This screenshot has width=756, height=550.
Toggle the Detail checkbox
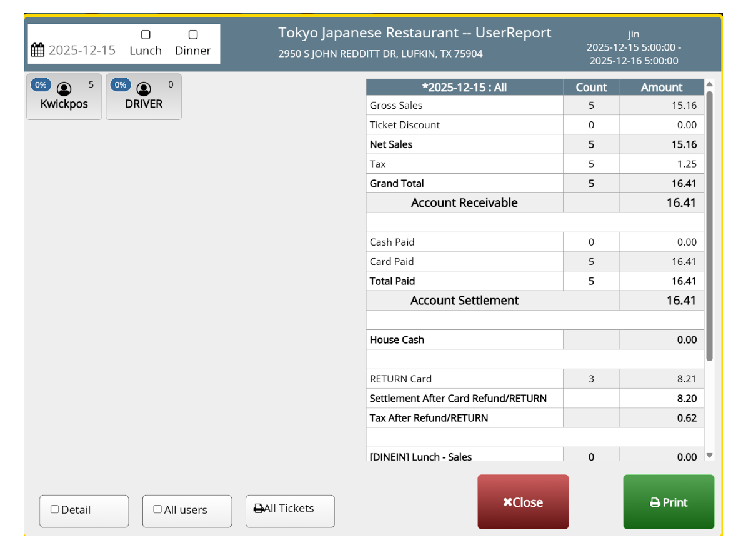(55, 509)
